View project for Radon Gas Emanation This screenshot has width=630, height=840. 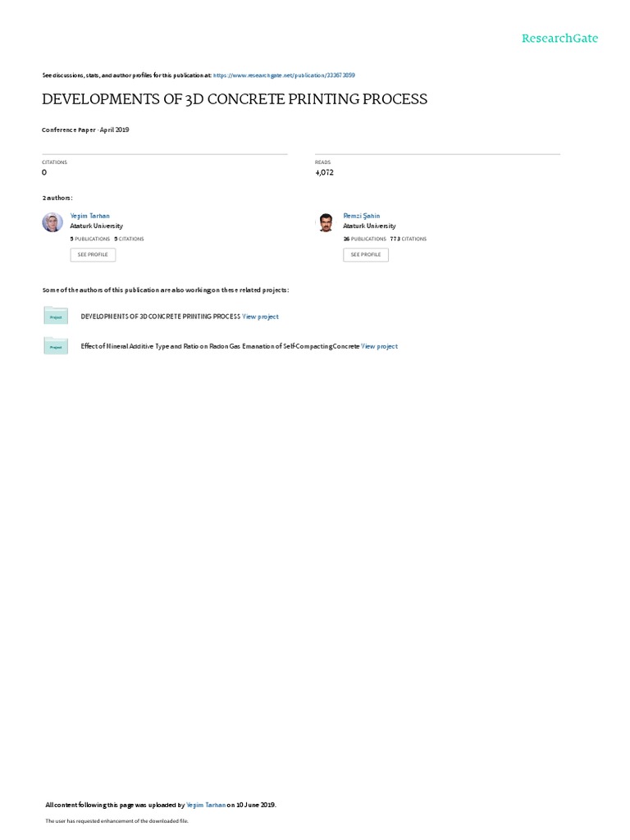tap(379, 347)
